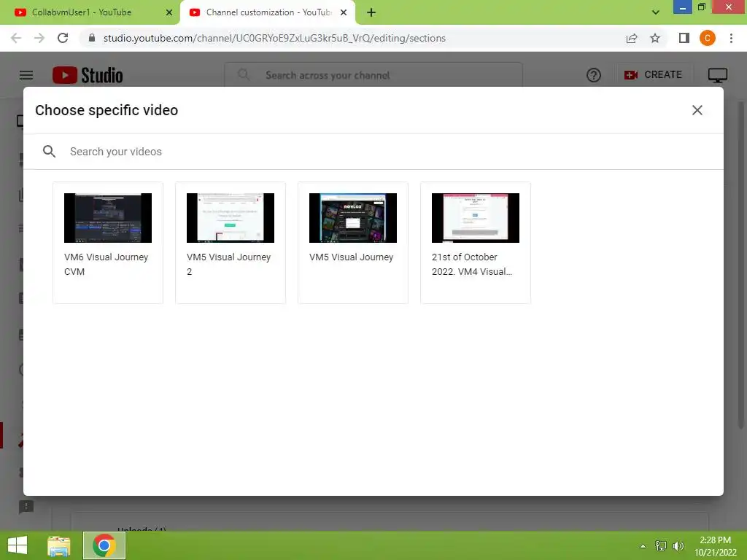Close the CollabvmUser1 - YouTube tab
Viewport: 747px width, 560px height.
(169, 12)
